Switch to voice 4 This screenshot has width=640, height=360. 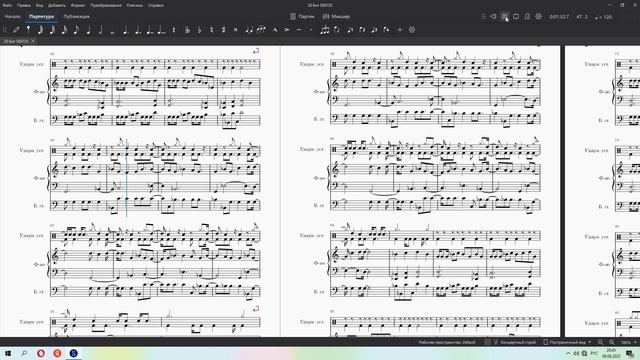point(386,29)
